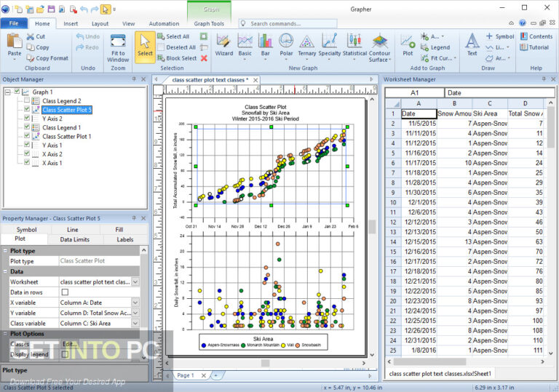559x392 pixels.
Task: Click Fit to Window zoom icon
Action: 118,41
